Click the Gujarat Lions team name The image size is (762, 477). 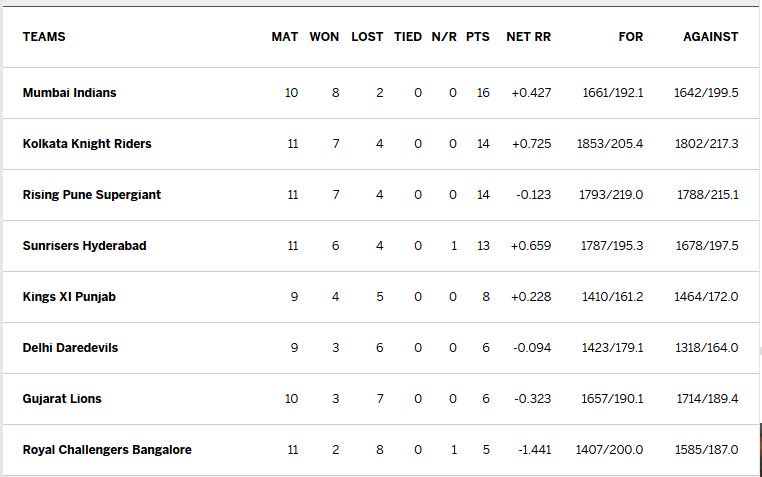click(62, 399)
